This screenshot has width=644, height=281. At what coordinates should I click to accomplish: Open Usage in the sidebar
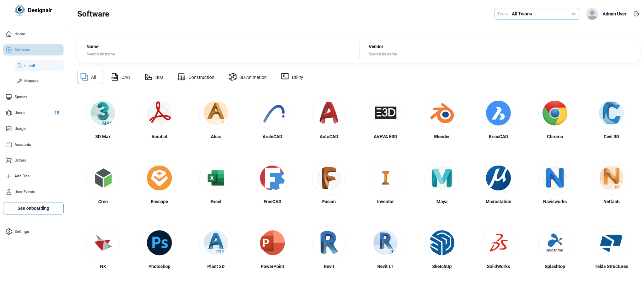[x=33, y=129]
